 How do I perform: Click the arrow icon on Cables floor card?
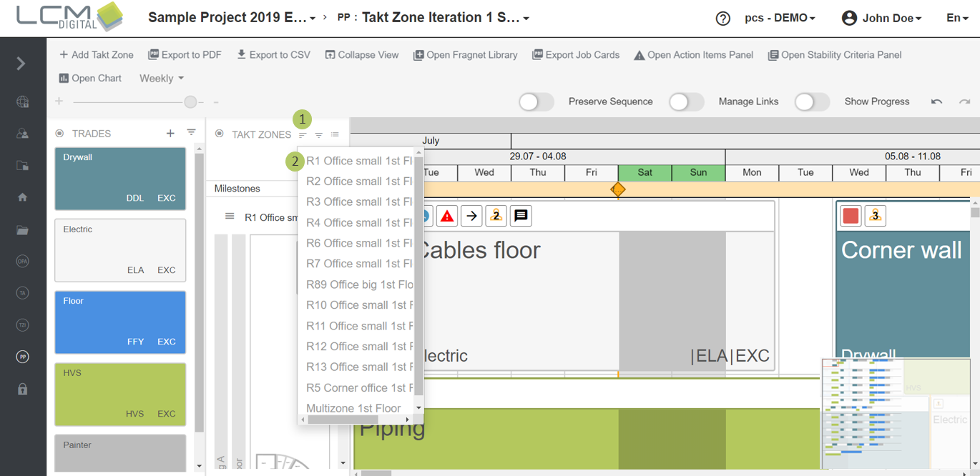pyautogui.click(x=471, y=216)
